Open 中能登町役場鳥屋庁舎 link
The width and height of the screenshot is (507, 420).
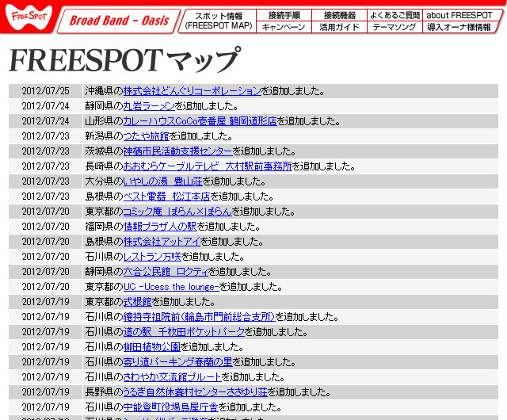coord(171,407)
